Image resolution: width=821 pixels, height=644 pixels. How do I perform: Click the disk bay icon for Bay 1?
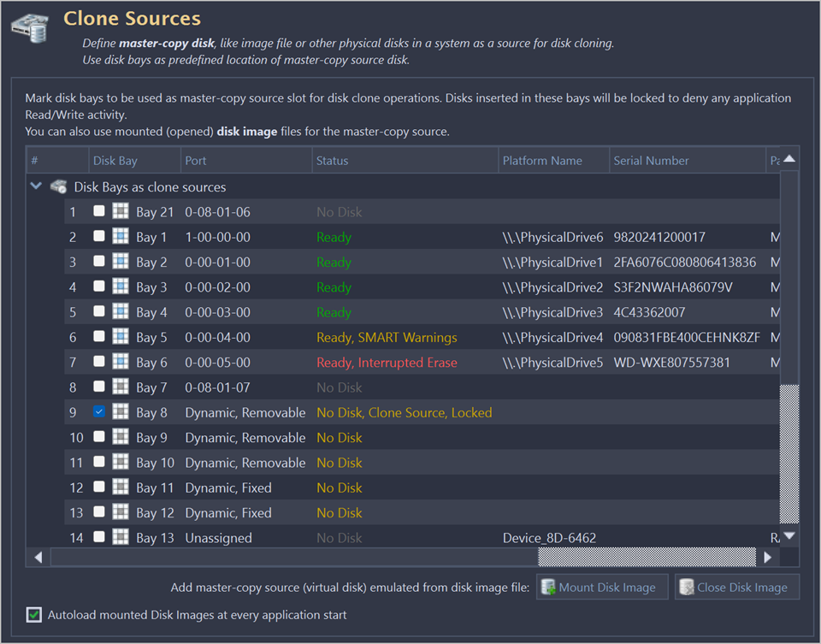121,237
